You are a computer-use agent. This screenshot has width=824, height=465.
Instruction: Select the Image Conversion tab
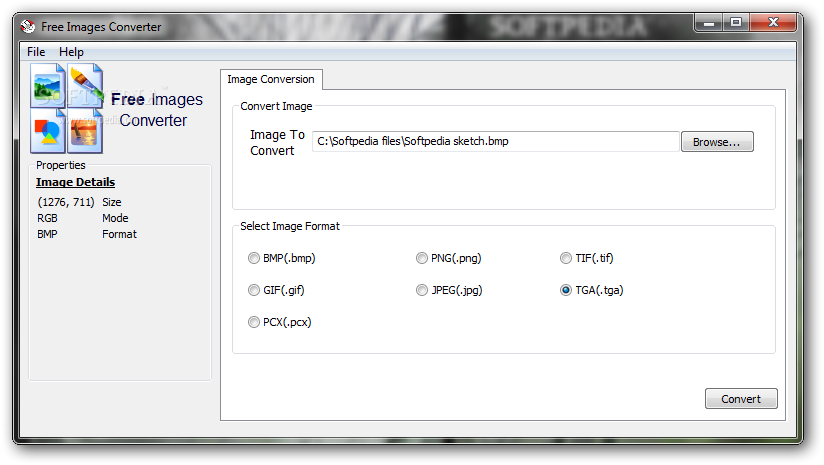pyautogui.click(x=271, y=79)
